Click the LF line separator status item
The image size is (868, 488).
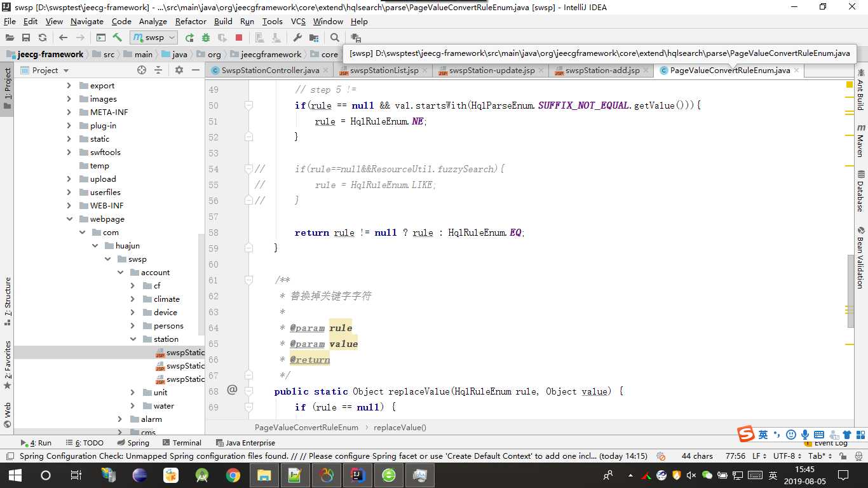(x=759, y=456)
